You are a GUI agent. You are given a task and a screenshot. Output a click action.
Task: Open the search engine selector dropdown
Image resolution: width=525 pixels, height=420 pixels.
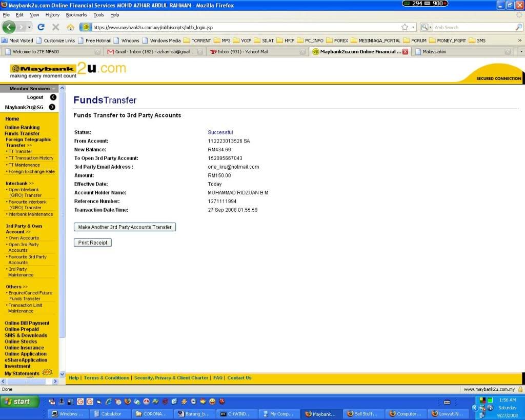[426, 27]
